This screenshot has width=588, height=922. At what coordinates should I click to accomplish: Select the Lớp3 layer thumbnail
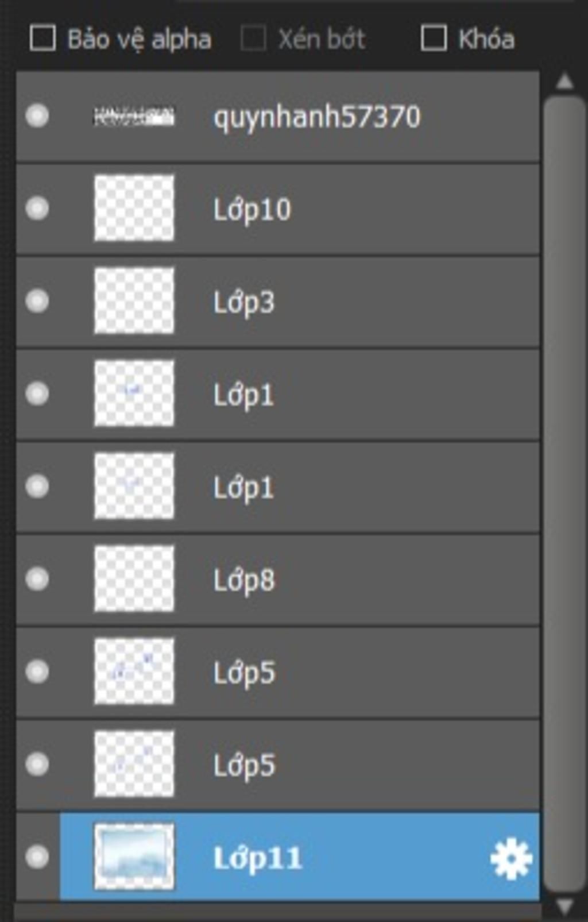(134, 300)
